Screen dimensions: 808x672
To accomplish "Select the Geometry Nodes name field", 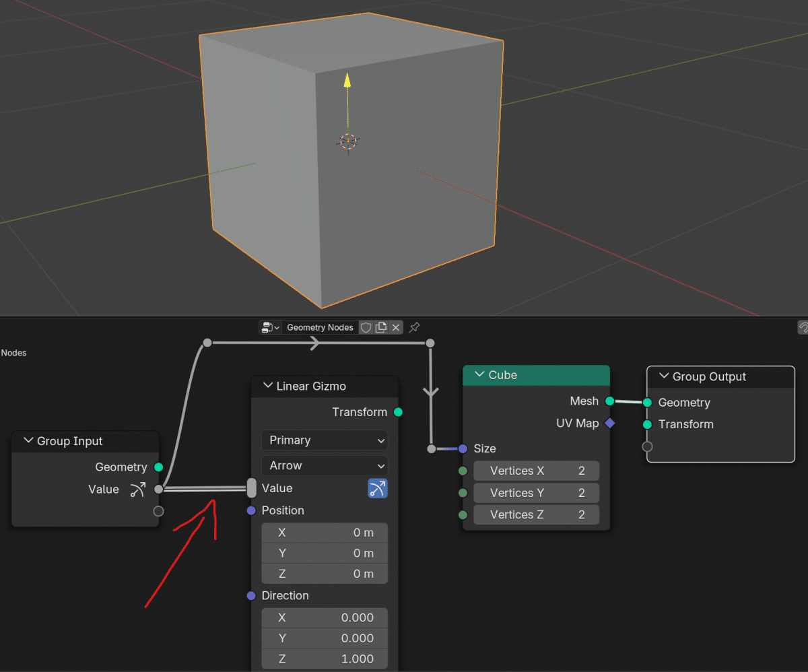I will [x=320, y=327].
